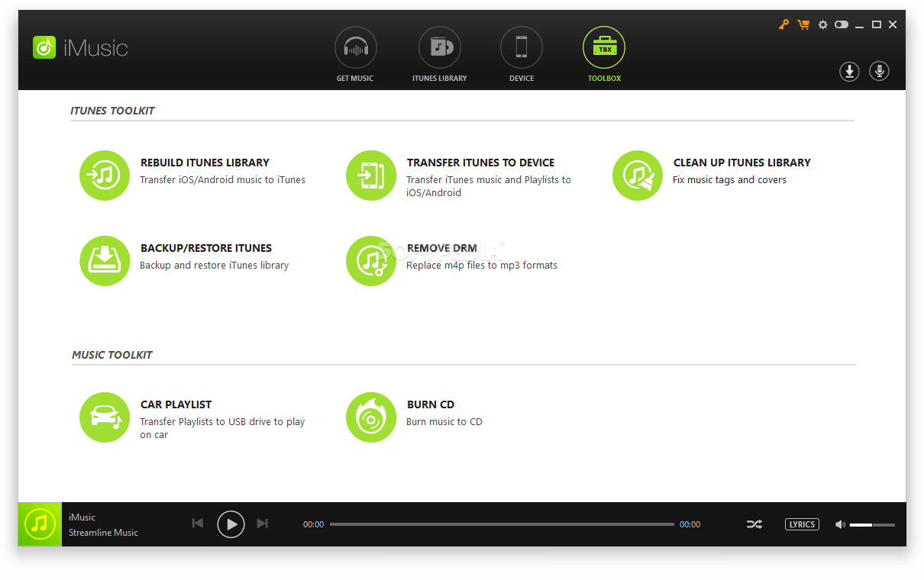This screenshot has height=580, width=924.
Task: Click 'Replace m4p files to mp3 formats' text
Action: (482, 266)
